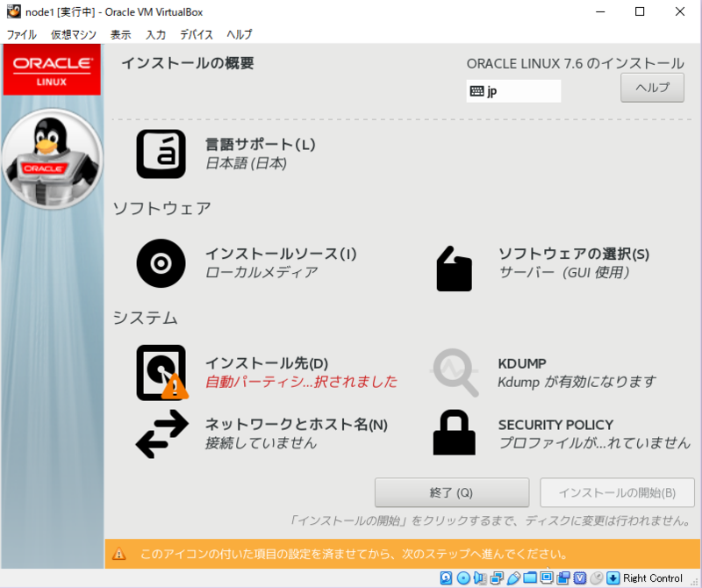Image resolution: width=702 pixels, height=588 pixels.
Task: Click the keyboard capture arrow icon
Action: [x=612, y=578]
